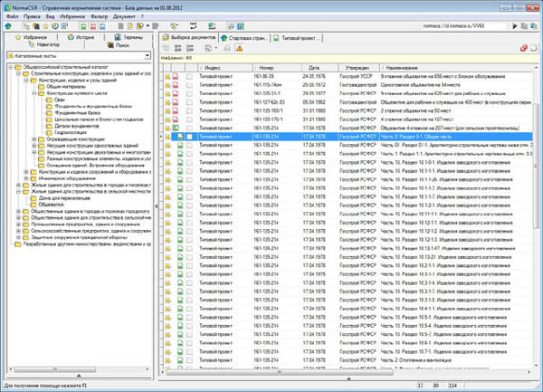Click the yellow note page icon in the main toolbar
Image resolution: width=543 pixels, height=392 pixels.
[130, 26]
